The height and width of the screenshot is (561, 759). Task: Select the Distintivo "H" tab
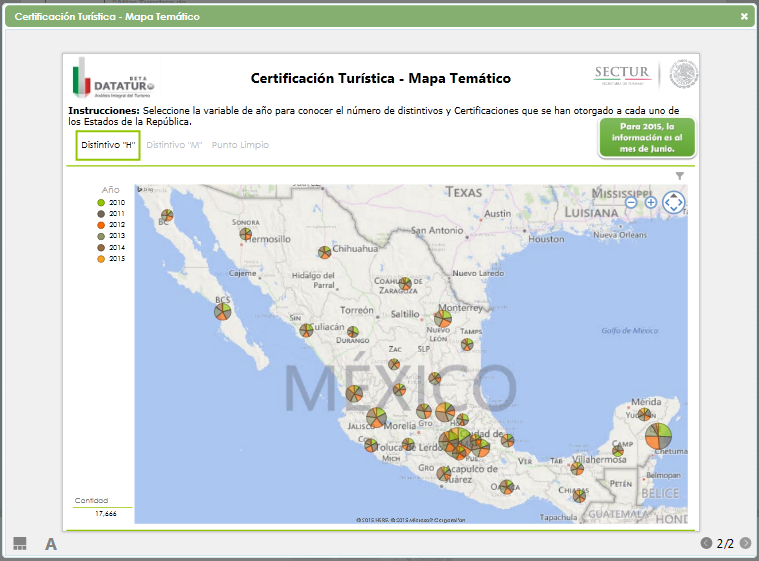[x=108, y=145]
